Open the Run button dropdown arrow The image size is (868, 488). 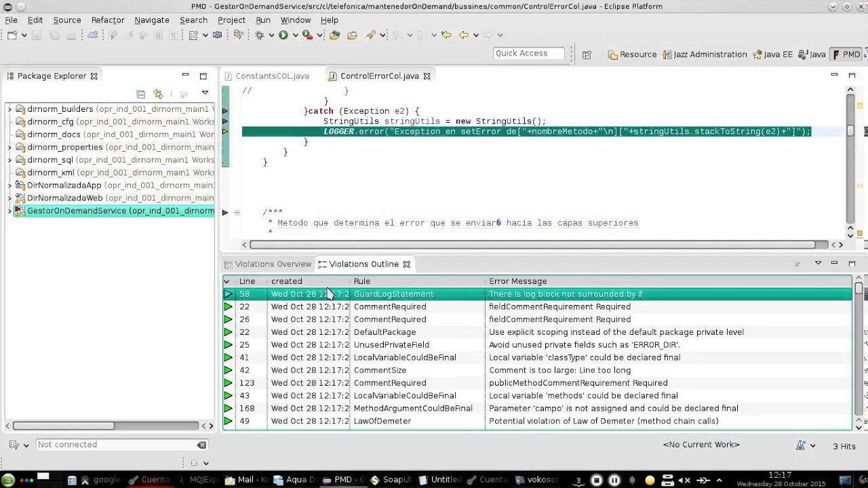295,35
